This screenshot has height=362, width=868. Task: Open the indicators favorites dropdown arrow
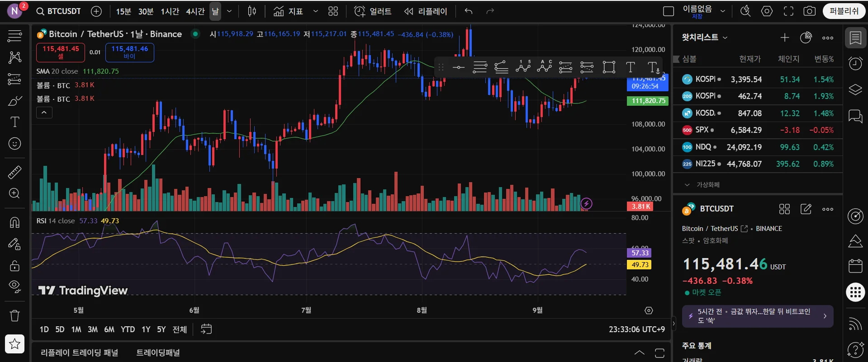(x=316, y=11)
